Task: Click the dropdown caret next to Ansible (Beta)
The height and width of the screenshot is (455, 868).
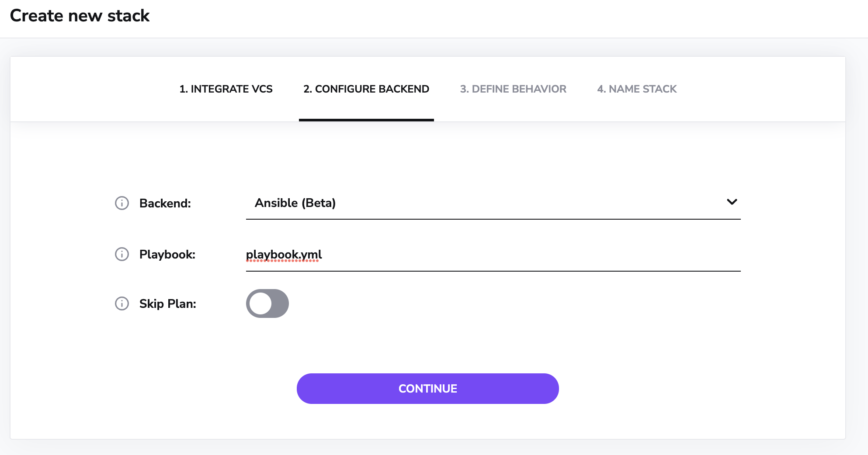Action: tap(732, 202)
